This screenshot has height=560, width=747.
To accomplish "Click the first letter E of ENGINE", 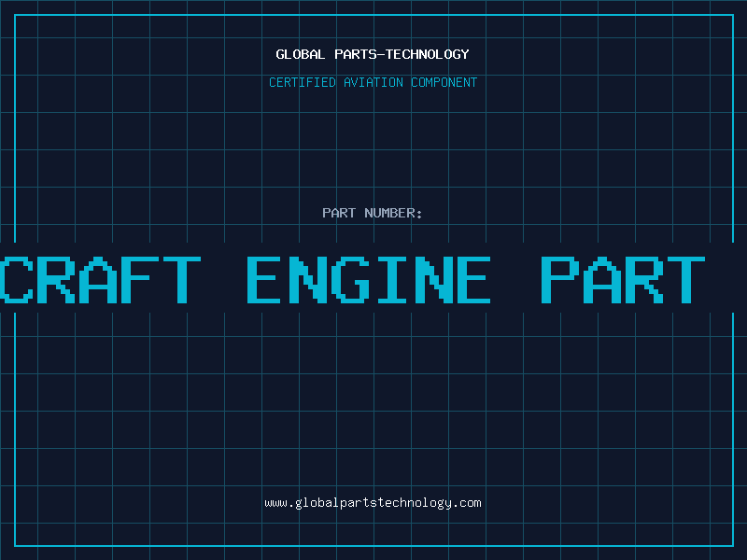I will pos(268,279).
